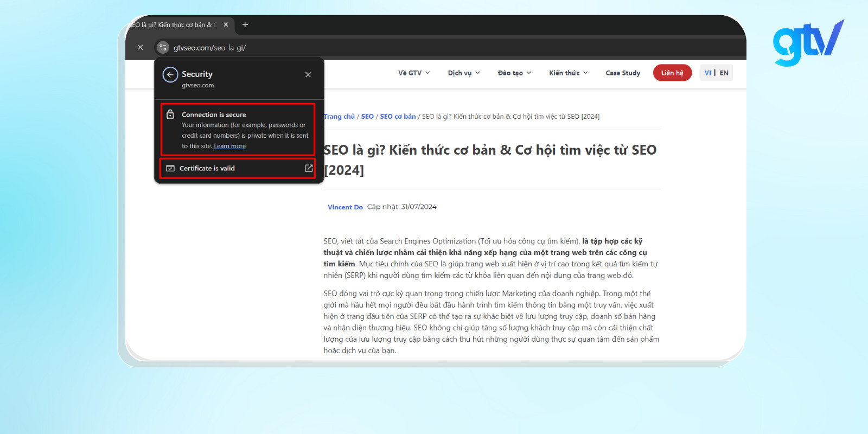
Task: Open the Vincent Do author link
Action: pos(345,207)
